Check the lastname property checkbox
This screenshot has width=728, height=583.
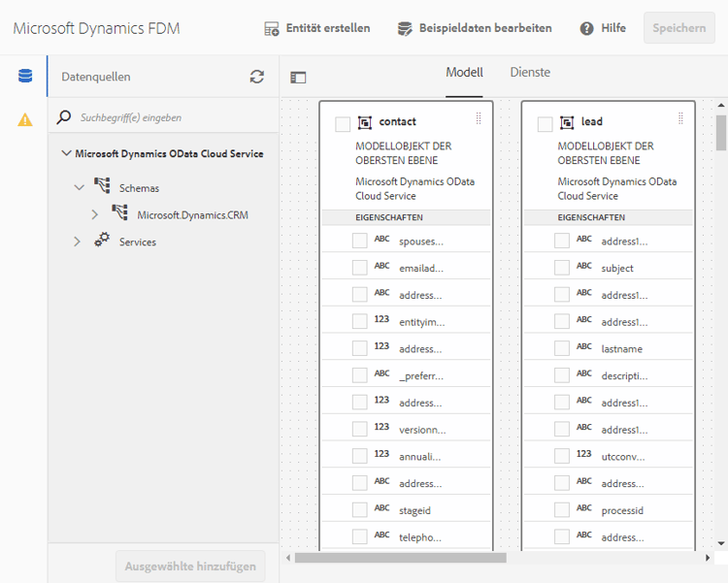pos(562,348)
